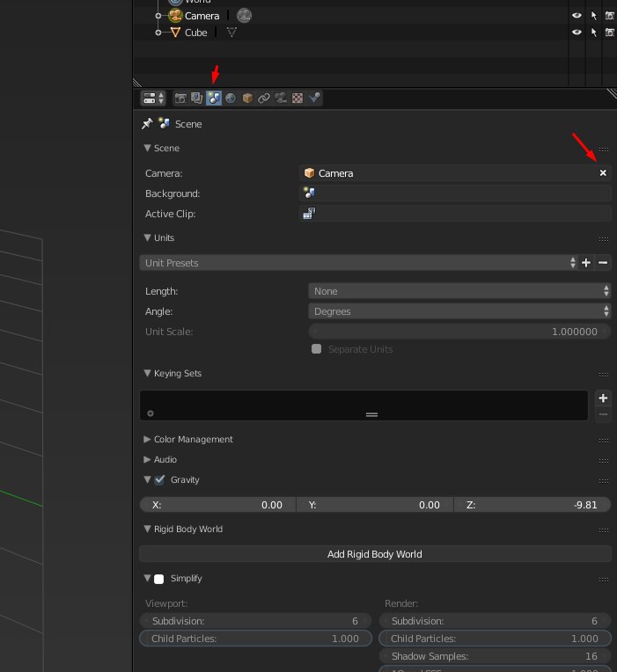This screenshot has height=672, width=617.
Task: Enable the Simplify checkbox
Action: click(159, 579)
